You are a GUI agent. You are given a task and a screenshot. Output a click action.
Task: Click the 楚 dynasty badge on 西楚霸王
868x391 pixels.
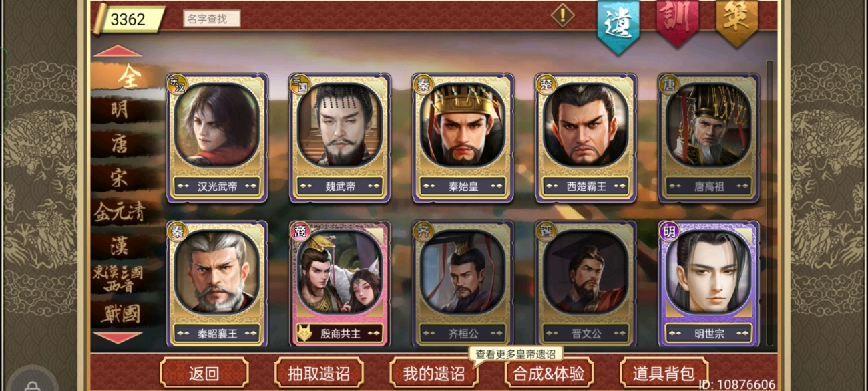pyautogui.click(x=546, y=84)
